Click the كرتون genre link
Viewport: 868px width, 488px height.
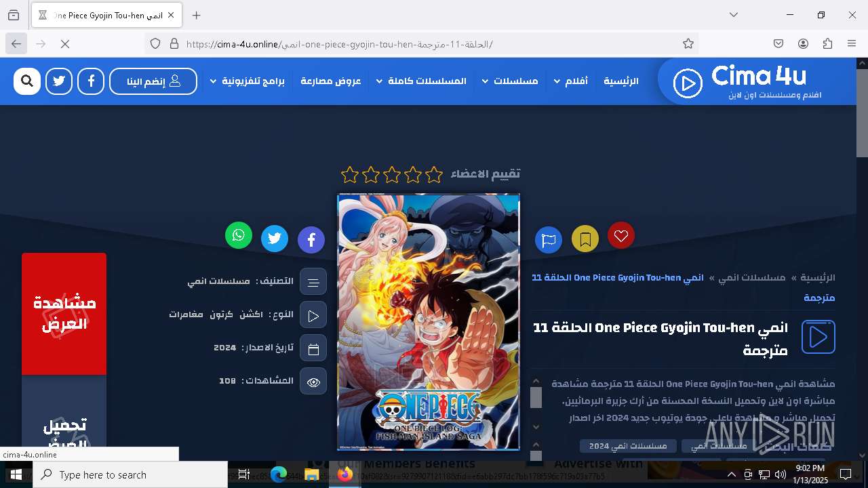[x=221, y=314]
